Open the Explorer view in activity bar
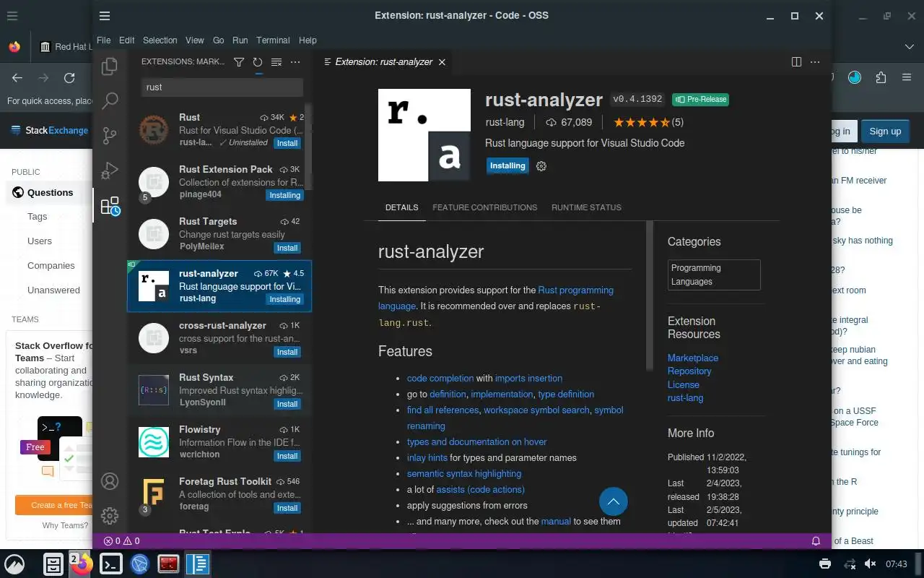The height and width of the screenshot is (578, 924). pos(110,66)
